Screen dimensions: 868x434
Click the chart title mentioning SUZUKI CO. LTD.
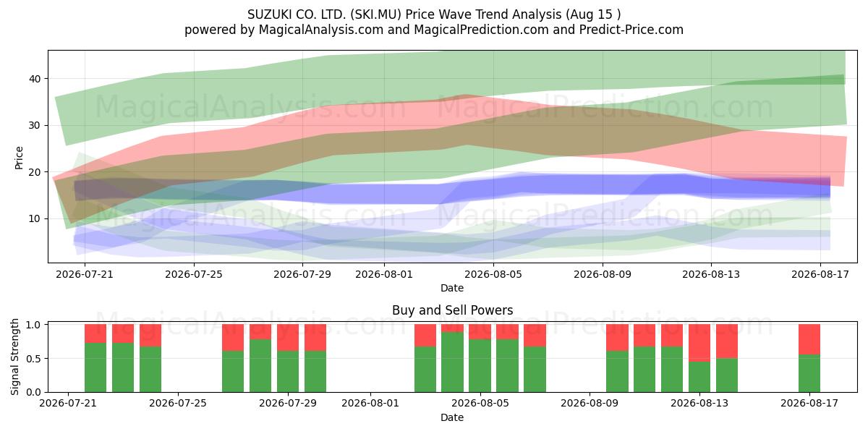coord(434,14)
